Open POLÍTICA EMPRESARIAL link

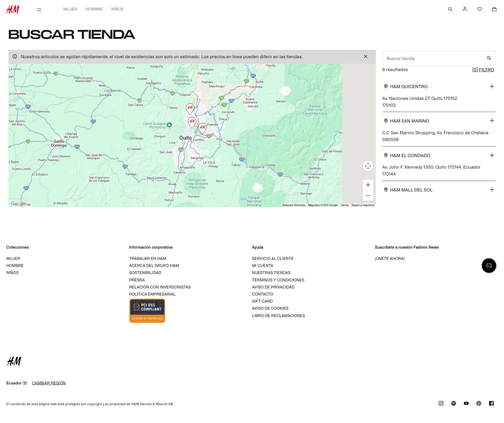[x=152, y=294]
